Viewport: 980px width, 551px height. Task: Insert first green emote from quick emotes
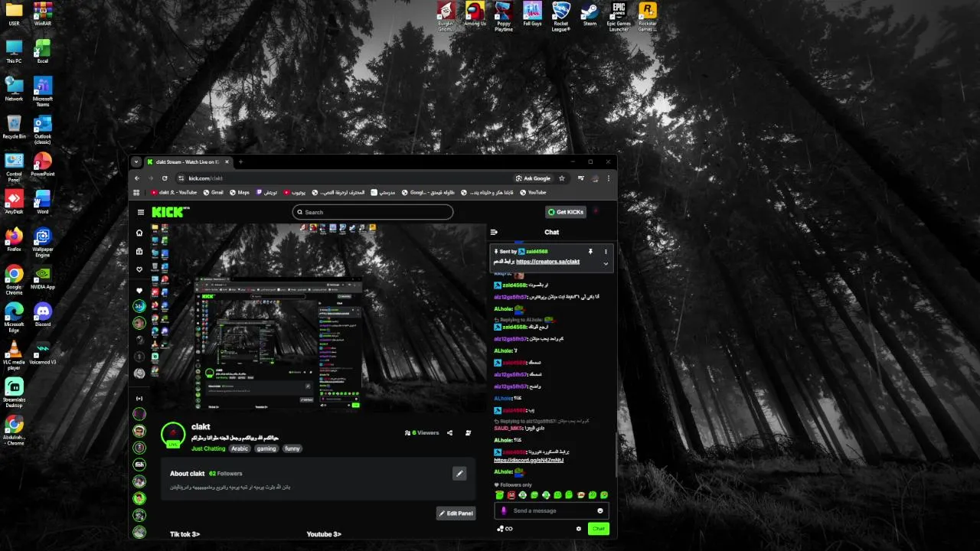tap(499, 495)
